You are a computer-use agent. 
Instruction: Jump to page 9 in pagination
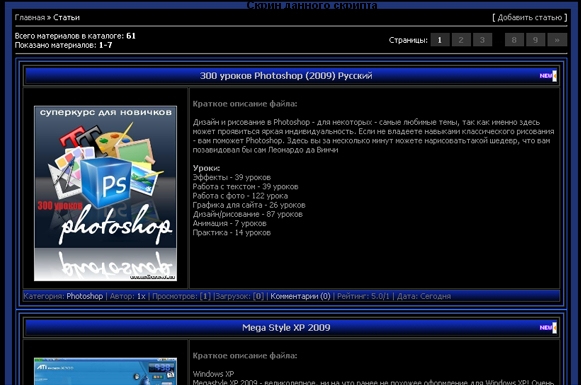point(535,40)
